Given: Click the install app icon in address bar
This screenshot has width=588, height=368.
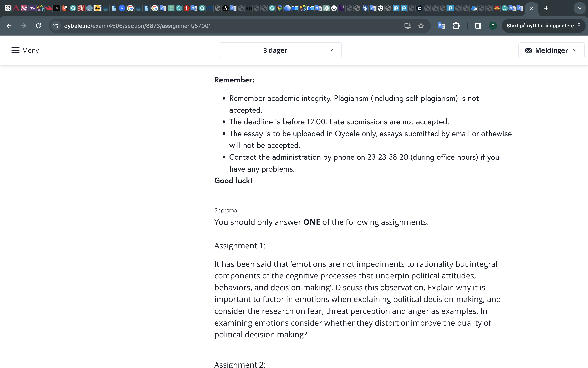Looking at the screenshot, I should pos(408,26).
